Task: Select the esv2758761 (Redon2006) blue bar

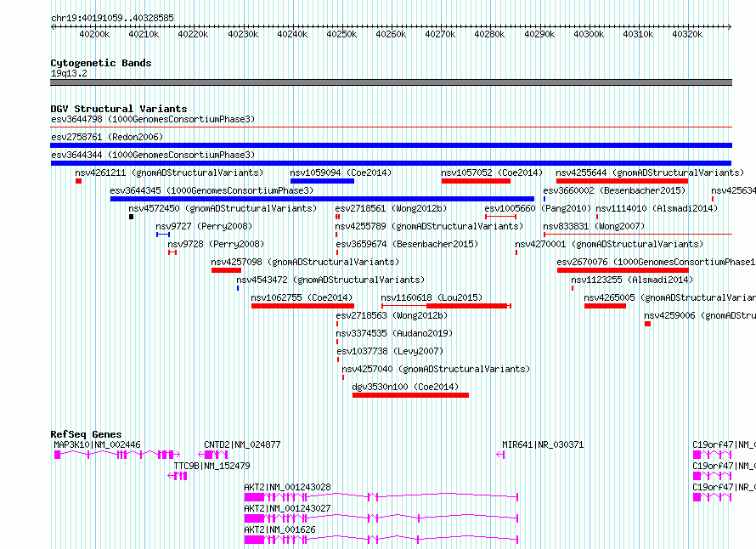Action: 391,145
